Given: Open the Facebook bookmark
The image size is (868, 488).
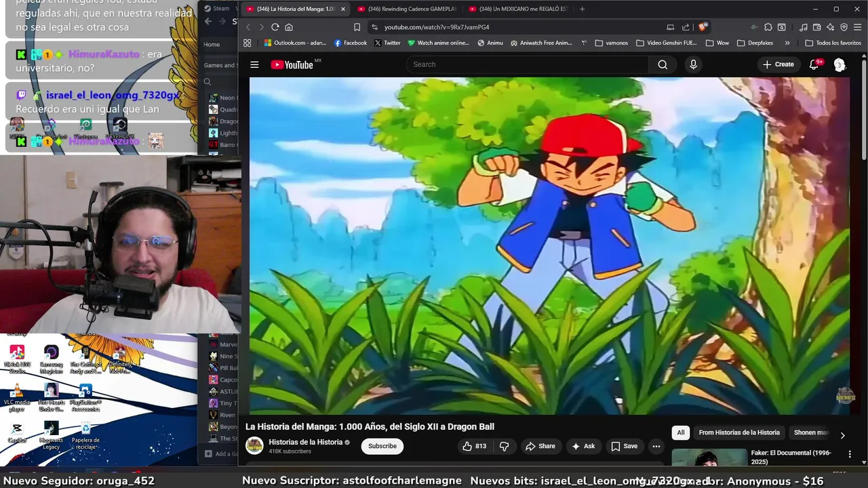Looking at the screenshot, I should pyautogui.click(x=350, y=43).
